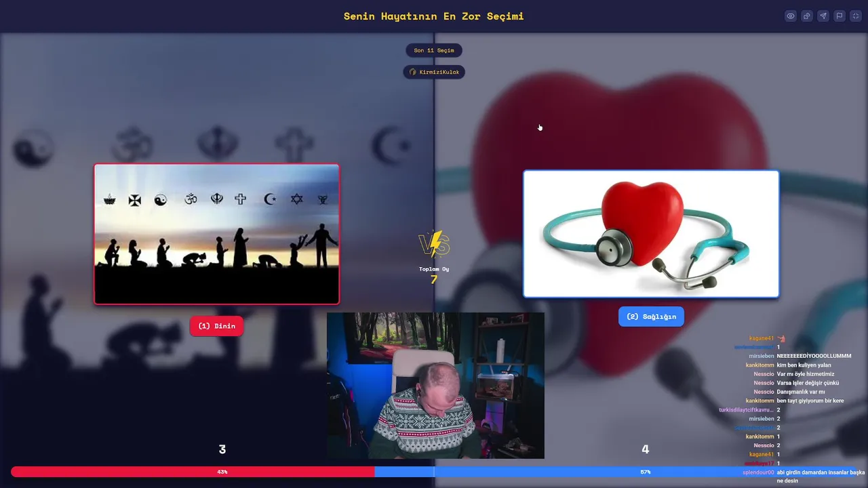This screenshot has width=868, height=488.
Task: Click the Toplam Oy label
Action: (434, 269)
